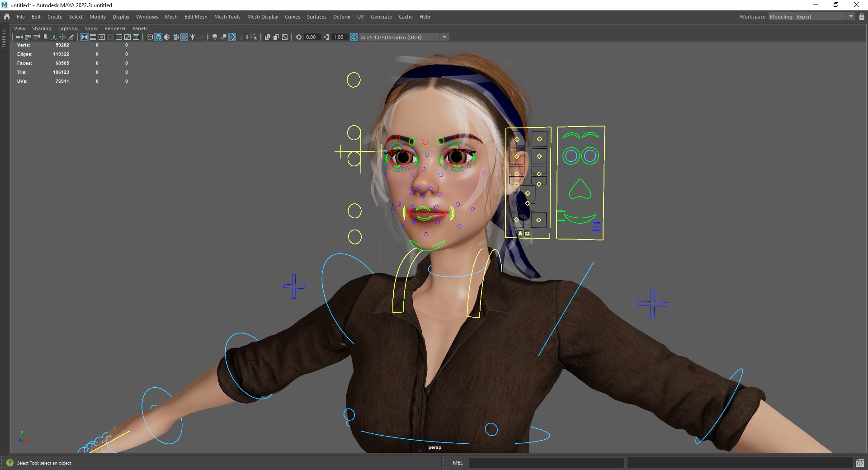This screenshot has width=868, height=470.
Task: Toggle the viewport Grid display
Action: pyautogui.click(x=85, y=37)
